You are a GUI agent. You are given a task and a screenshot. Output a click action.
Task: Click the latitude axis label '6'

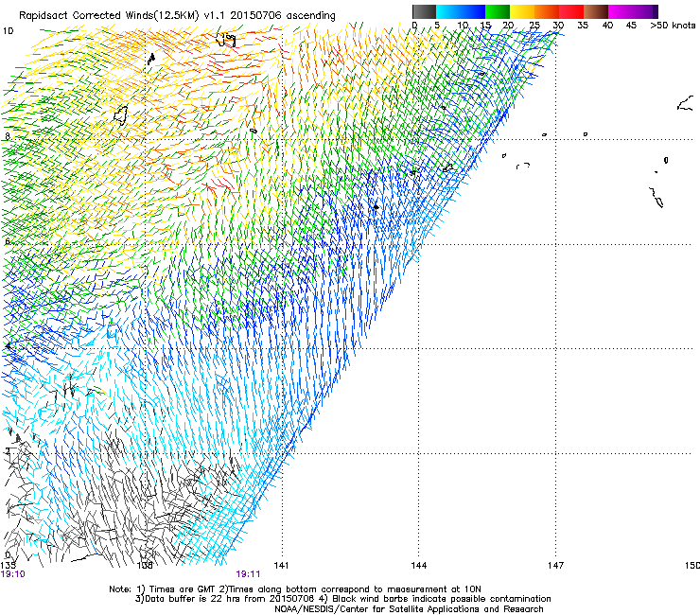(x=8, y=241)
